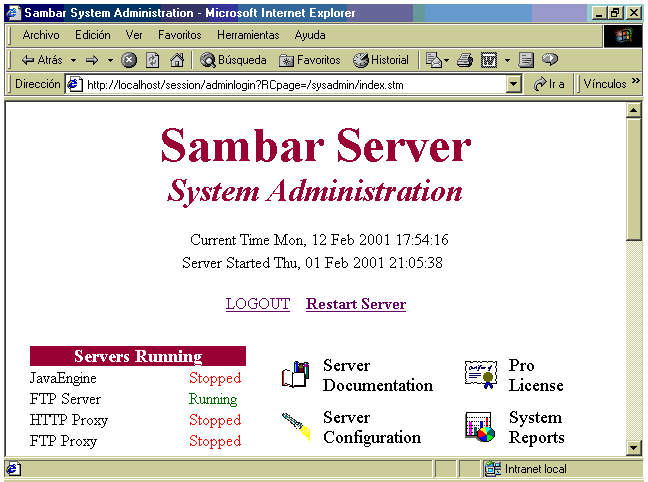Screen dimensions: 648x482
Task: Click the Servers Running header
Action: point(138,356)
